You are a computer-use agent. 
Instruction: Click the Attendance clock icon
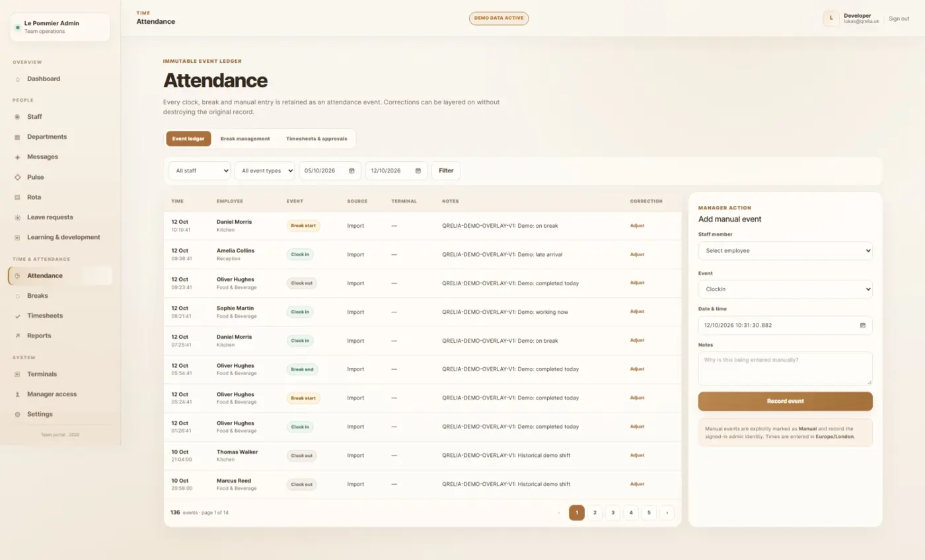(x=17, y=276)
